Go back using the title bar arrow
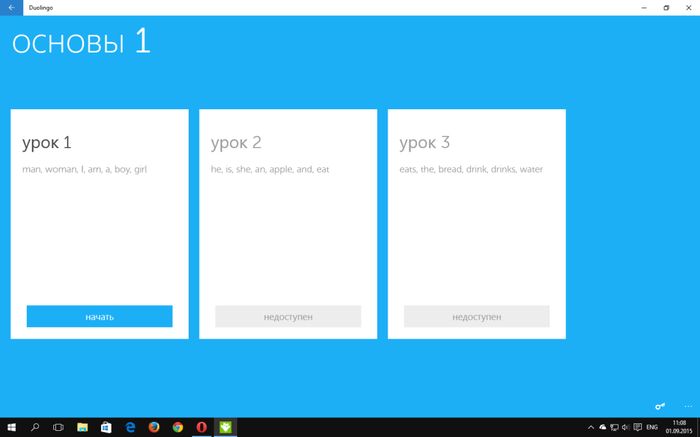 point(11,8)
